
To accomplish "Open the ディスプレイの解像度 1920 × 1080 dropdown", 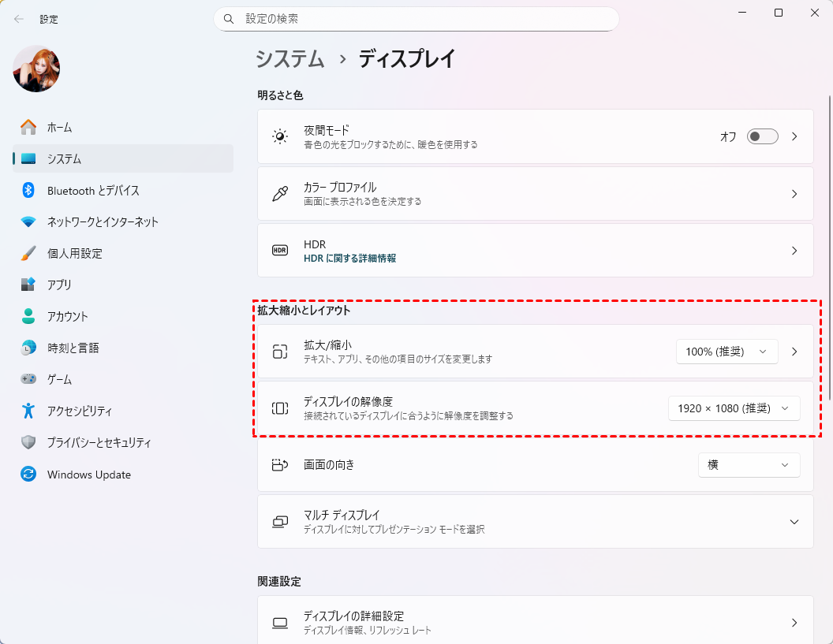I will tap(734, 408).
